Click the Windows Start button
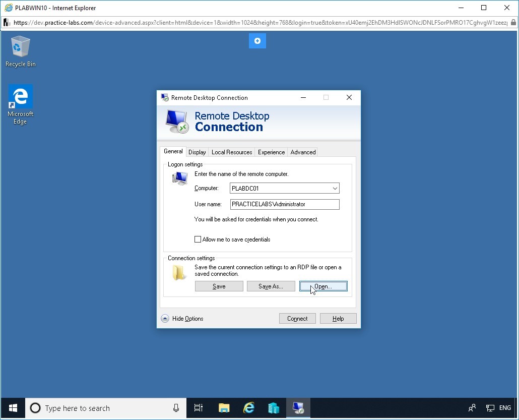519x420 pixels. point(13,408)
